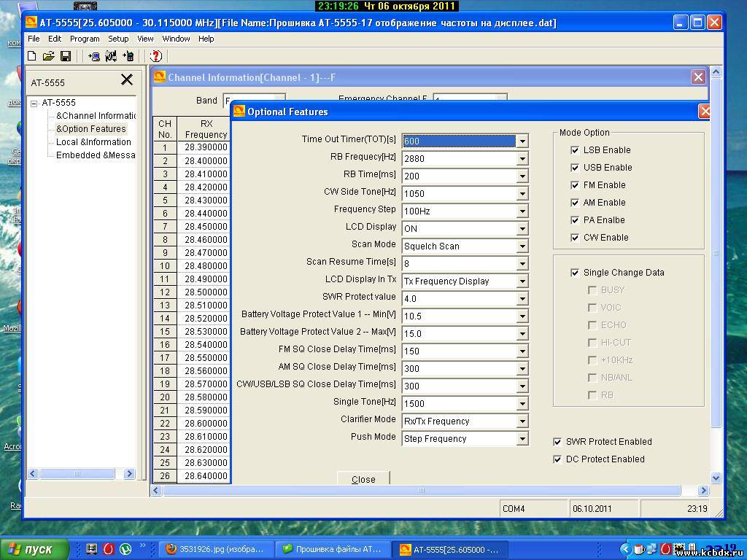Click Optional Features dialog title icon
The width and height of the screenshot is (747, 560).
(239, 112)
